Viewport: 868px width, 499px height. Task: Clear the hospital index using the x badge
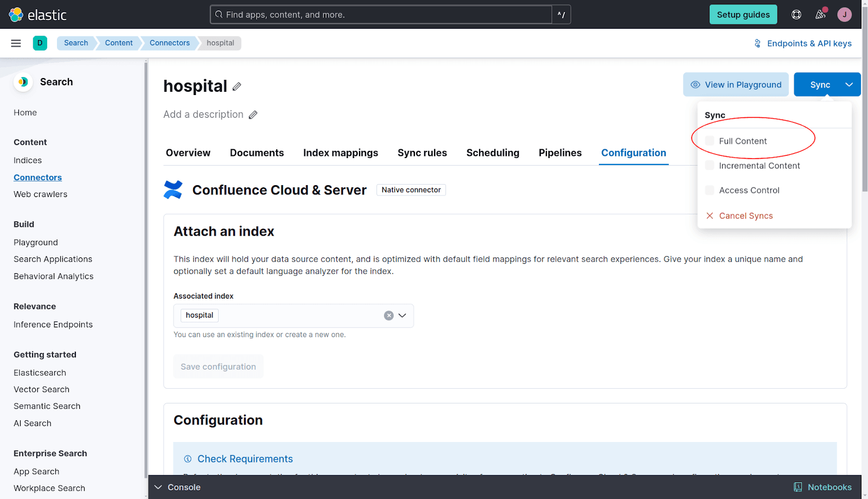point(388,315)
